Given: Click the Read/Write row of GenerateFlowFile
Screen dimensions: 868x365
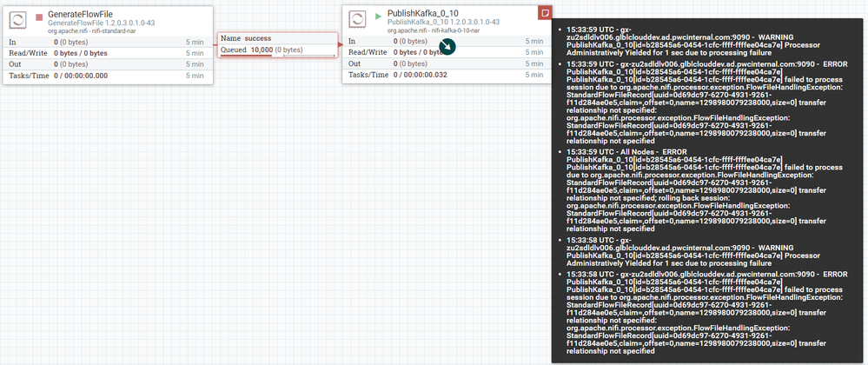Looking at the screenshot, I should [x=108, y=53].
